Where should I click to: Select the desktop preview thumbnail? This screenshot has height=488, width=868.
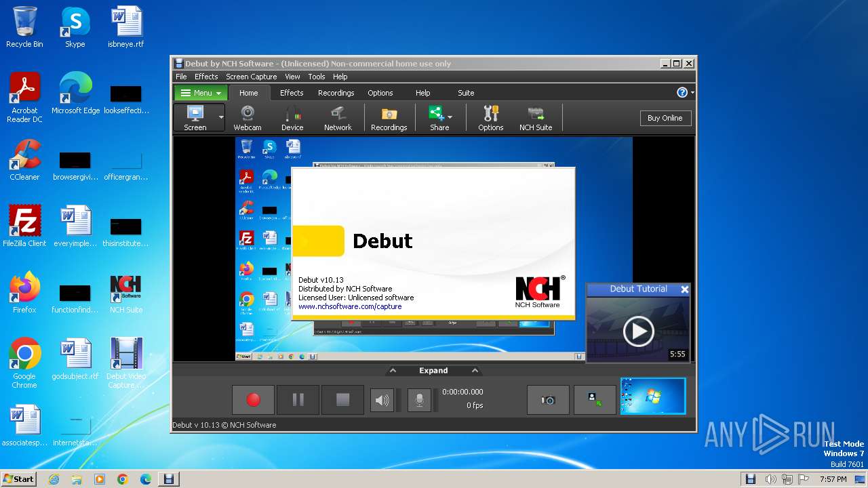click(x=653, y=396)
